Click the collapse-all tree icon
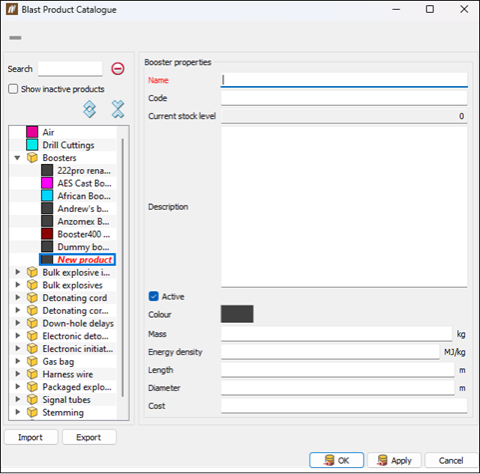Viewport: 480px width, 474px height. [118, 109]
